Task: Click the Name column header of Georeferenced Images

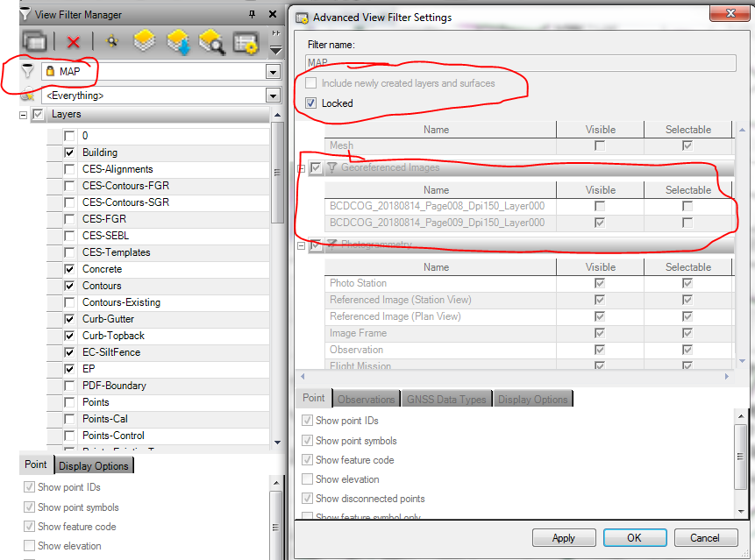Action: [x=440, y=190]
